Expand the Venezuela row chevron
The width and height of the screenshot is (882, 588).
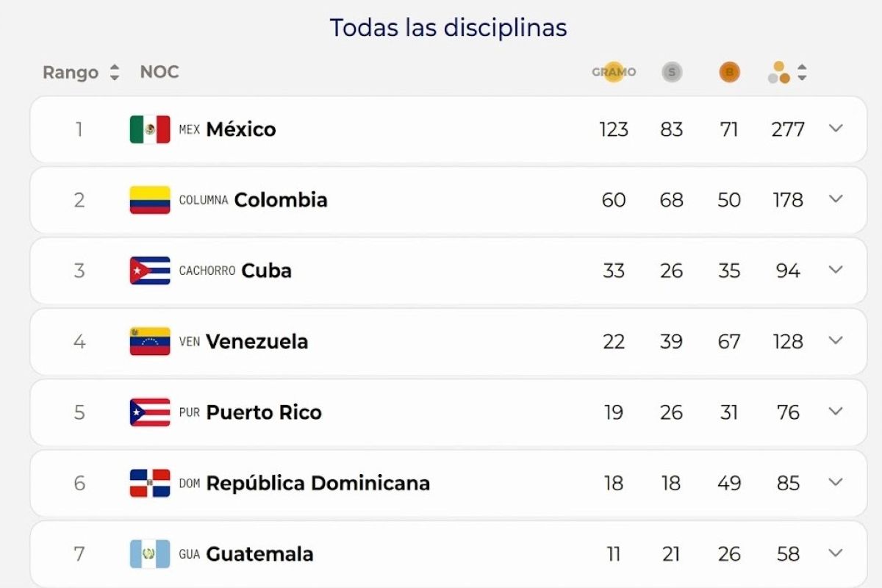click(x=835, y=340)
